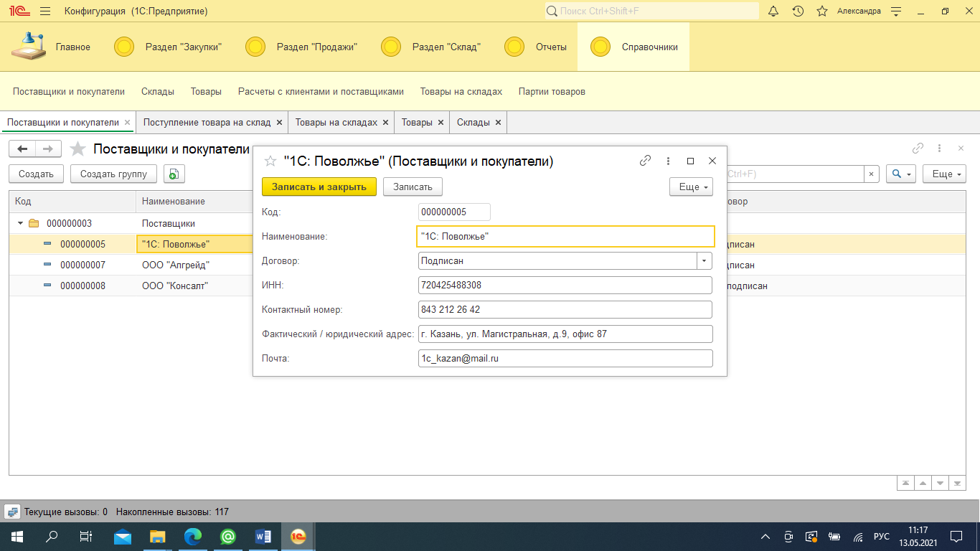Screen dimensions: 980x551
Task: Open the 1C main hamburger menu
Action: click(45, 11)
